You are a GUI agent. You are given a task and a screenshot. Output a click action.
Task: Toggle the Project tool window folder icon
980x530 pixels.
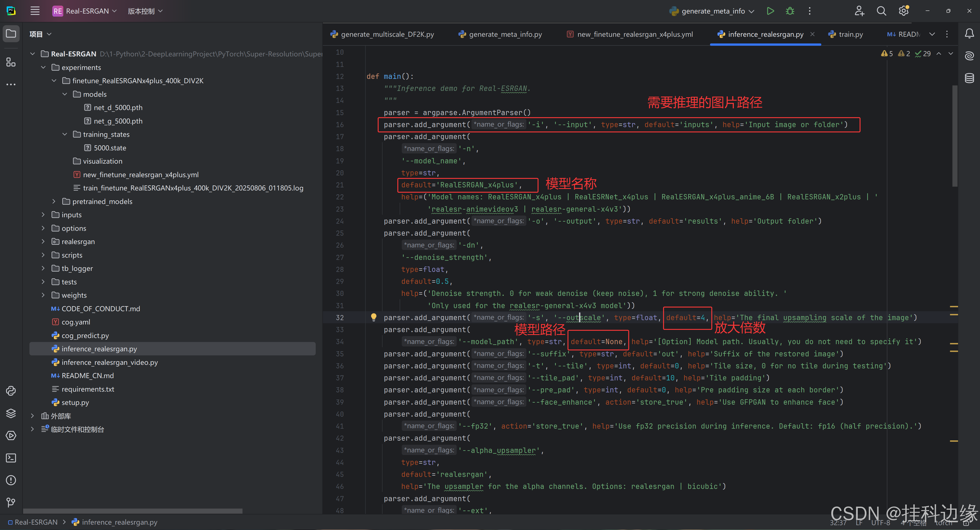(11, 34)
